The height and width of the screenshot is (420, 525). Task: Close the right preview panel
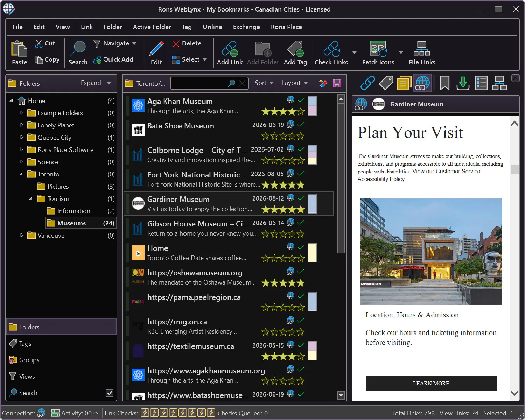click(516, 78)
